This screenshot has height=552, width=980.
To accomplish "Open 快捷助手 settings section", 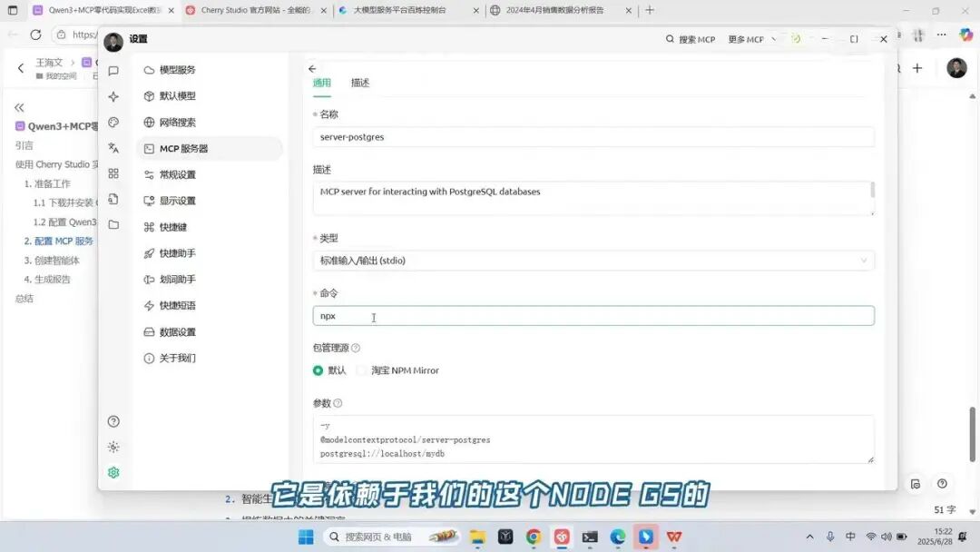I will (x=210, y=253).
